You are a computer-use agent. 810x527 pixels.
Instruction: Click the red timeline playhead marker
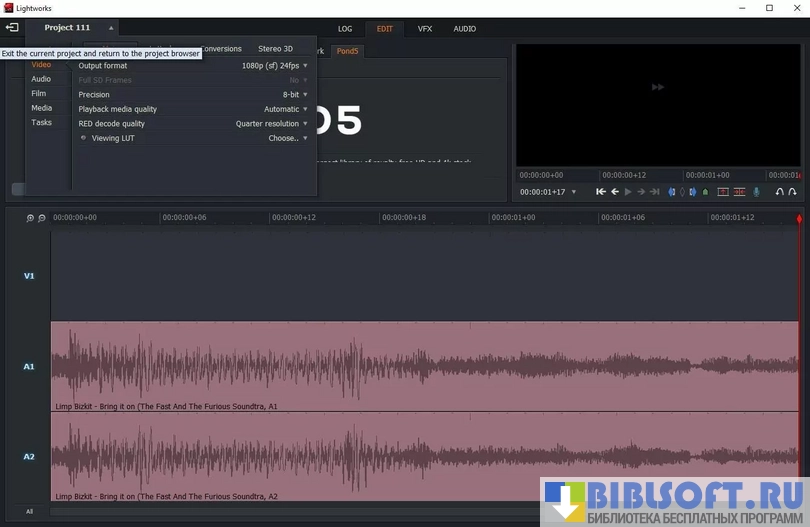799,218
